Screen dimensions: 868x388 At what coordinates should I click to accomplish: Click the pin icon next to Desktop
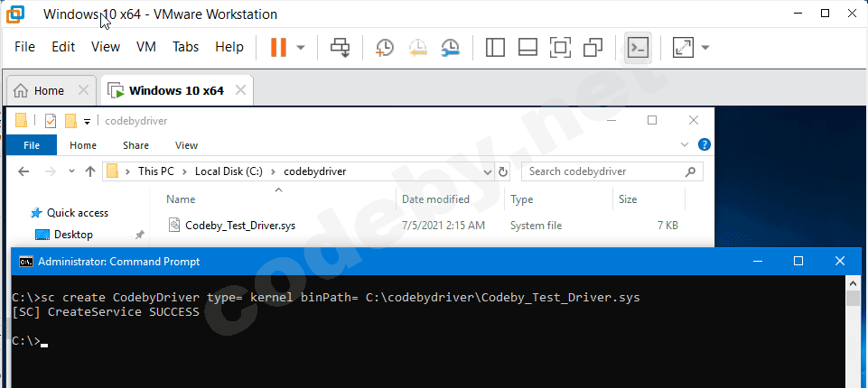pos(139,236)
